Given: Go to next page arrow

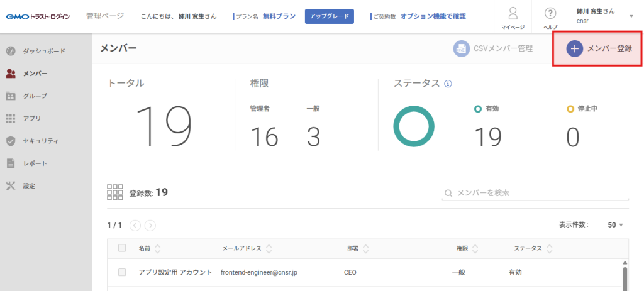Looking at the screenshot, I should [x=150, y=225].
